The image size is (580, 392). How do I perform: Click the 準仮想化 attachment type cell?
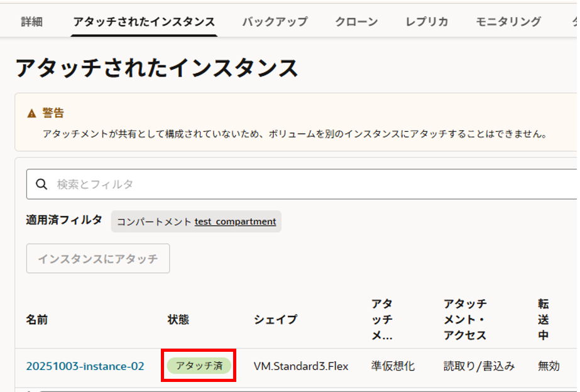coord(393,366)
